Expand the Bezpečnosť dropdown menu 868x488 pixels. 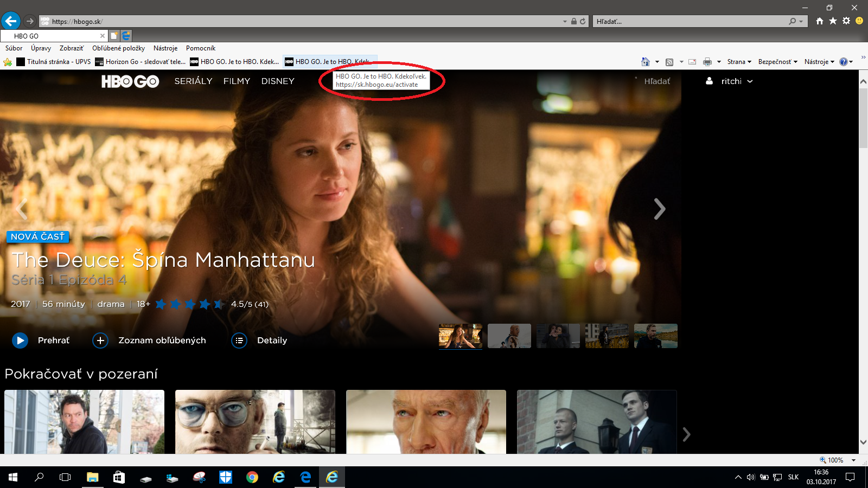(778, 62)
